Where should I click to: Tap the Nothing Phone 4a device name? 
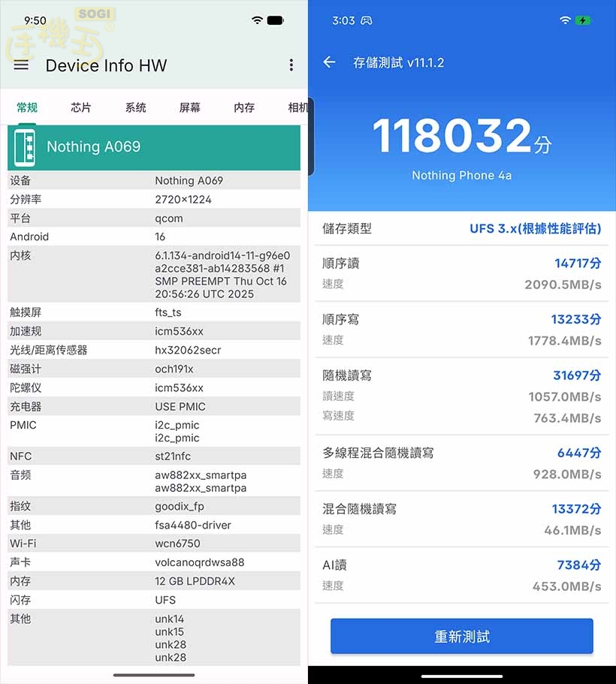tap(462, 176)
